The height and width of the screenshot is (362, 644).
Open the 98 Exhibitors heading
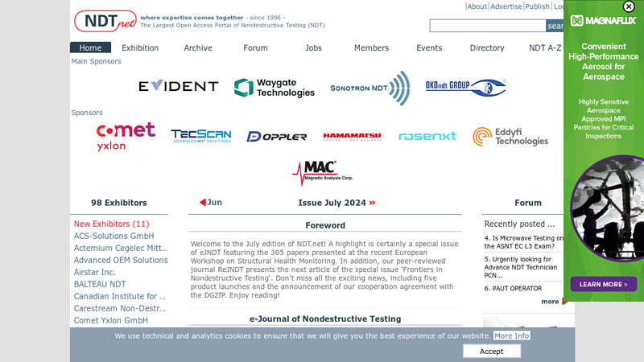[118, 203]
